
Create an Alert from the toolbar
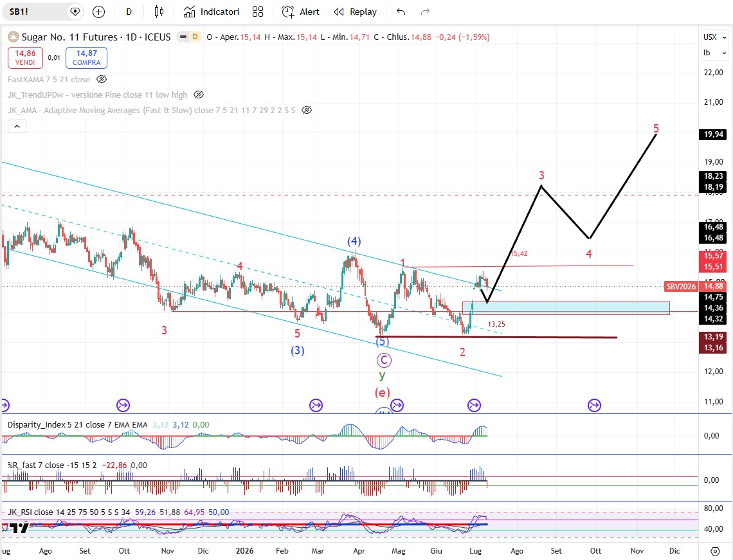click(x=300, y=12)
